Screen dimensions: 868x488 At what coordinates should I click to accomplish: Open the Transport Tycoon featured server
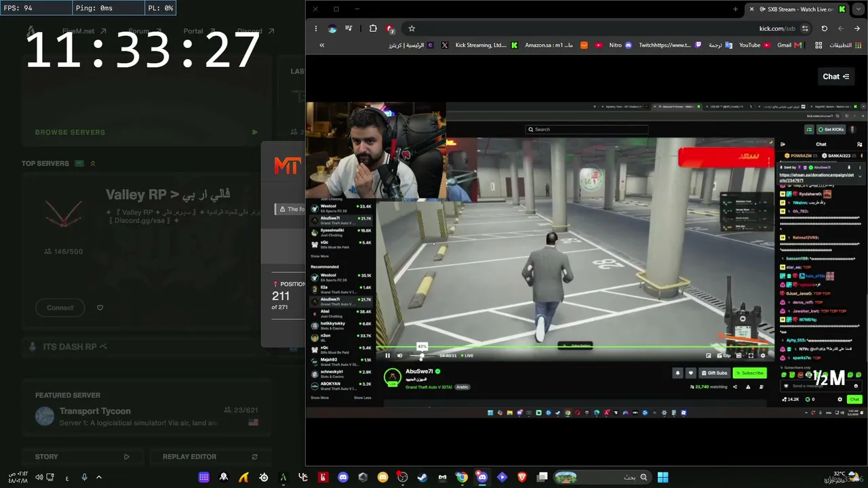146,416
